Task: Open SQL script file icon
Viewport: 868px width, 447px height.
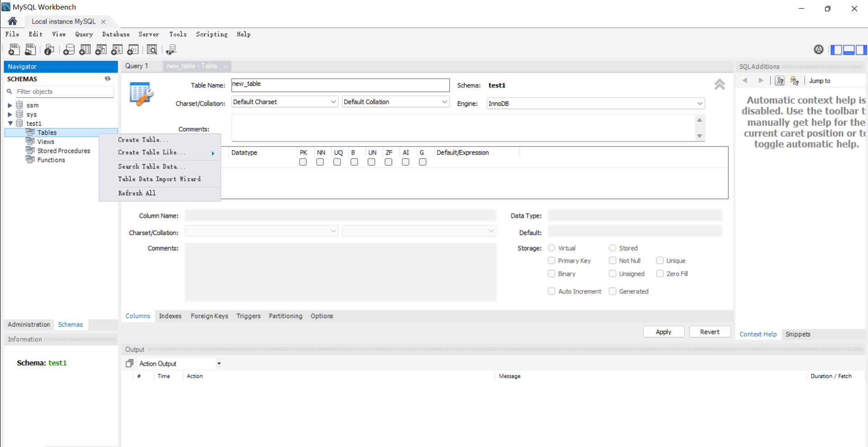Action: [30, 49]
